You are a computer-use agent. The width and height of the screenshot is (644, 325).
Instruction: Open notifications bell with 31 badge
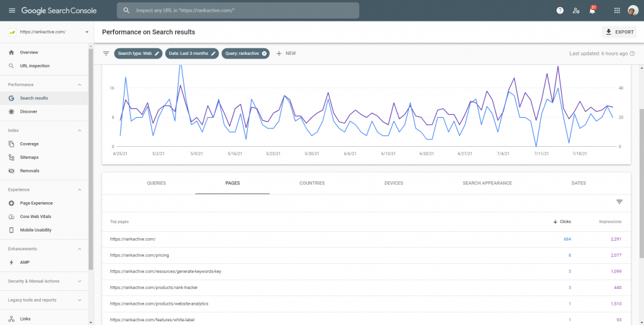pyautogui.click(x=592, y=10)
